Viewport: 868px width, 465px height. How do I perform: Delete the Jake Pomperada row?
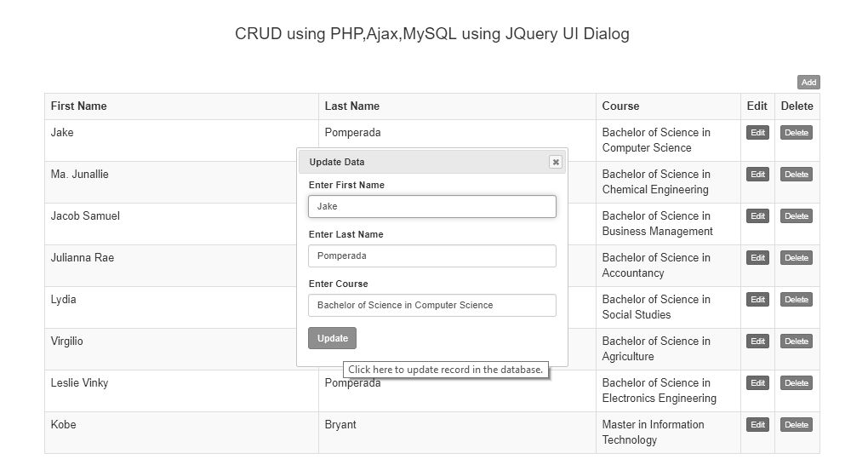click(796, 133)
